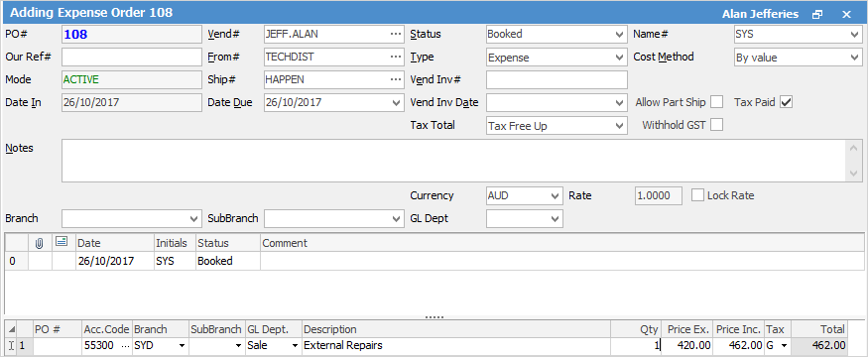Click the Alan Jefferies title text

(x=760, y=15)
